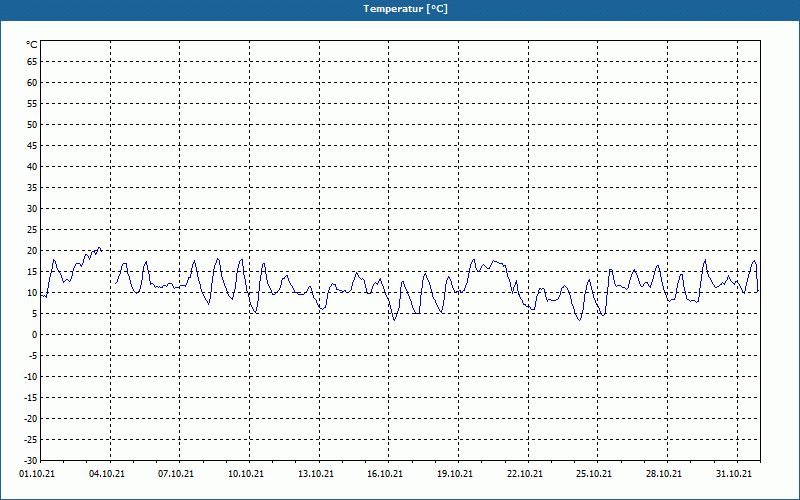The height and width of the screenshot is (500, 800).
Task: Select the positive 10 value on the temperature axis
Action: (32, 293)
